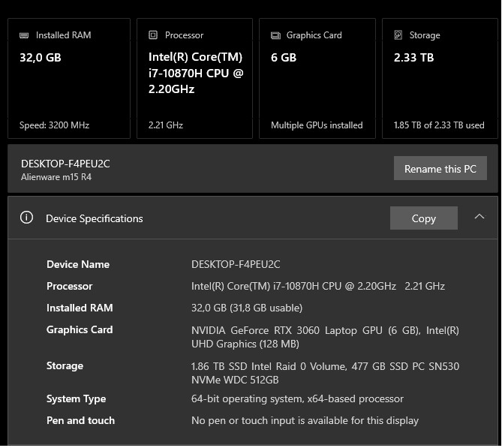Click the Storage drive icon
Screen dimensions: 502x448
398,35
